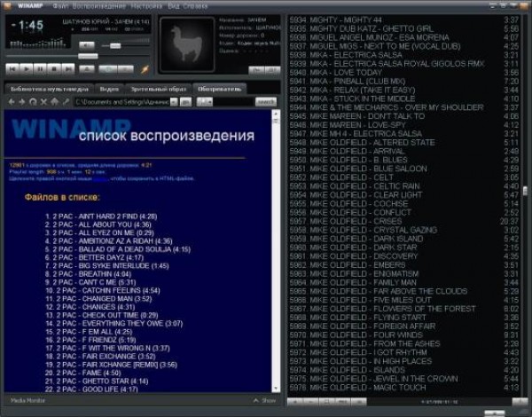Open the Справка menu

click(195, 6)
